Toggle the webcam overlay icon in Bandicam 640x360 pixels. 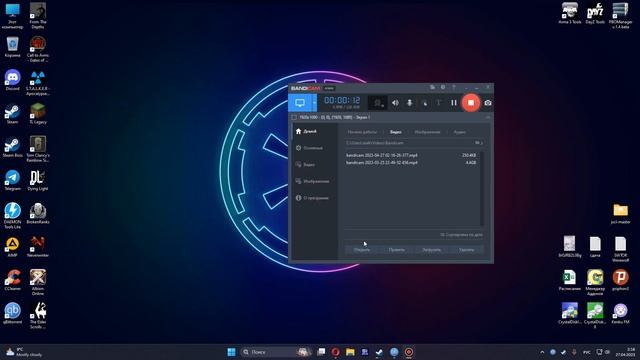tap(378, 103)
